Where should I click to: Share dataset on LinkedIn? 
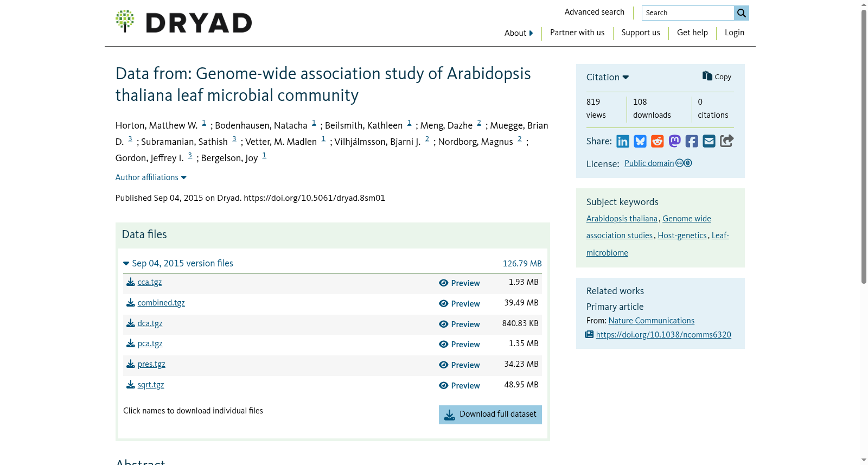click(x=623, y=142)
